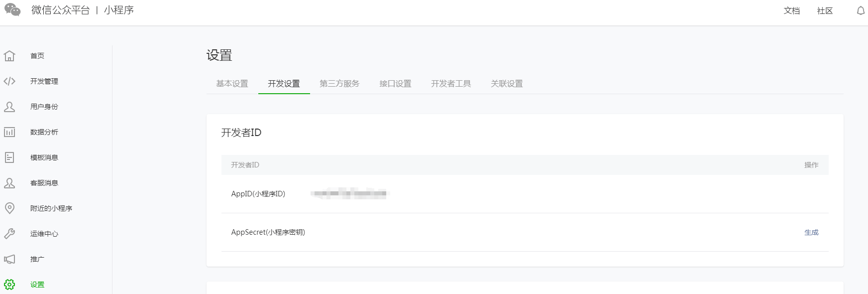Open the 关联设置 tab
This screenshot has height=294, width=868.
pyautogui.click(x=507, y=84)
